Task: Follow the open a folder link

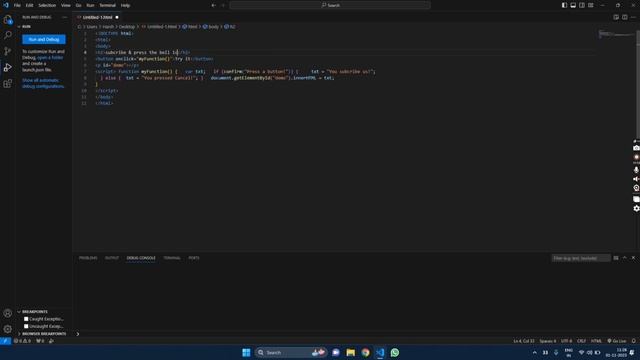Action: tap(50, 58)
